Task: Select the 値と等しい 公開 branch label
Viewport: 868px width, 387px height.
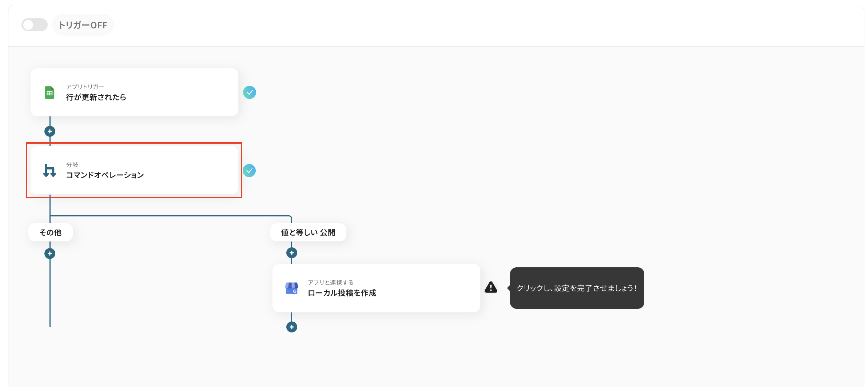Action: coord(308,232)
